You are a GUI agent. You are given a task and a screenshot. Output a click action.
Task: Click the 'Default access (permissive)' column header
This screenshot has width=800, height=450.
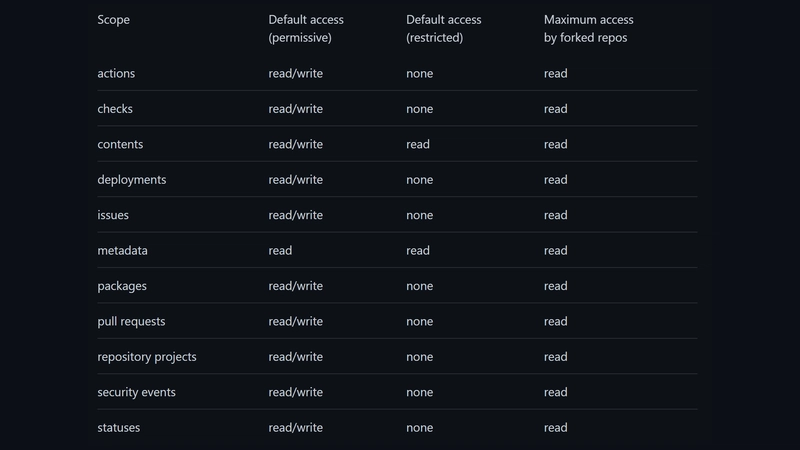(305, 29)
